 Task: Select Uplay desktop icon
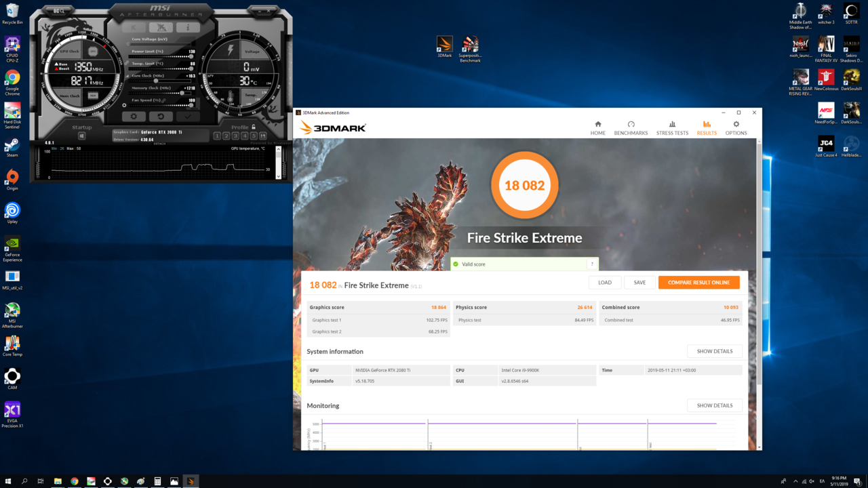[x=12, y=213]
